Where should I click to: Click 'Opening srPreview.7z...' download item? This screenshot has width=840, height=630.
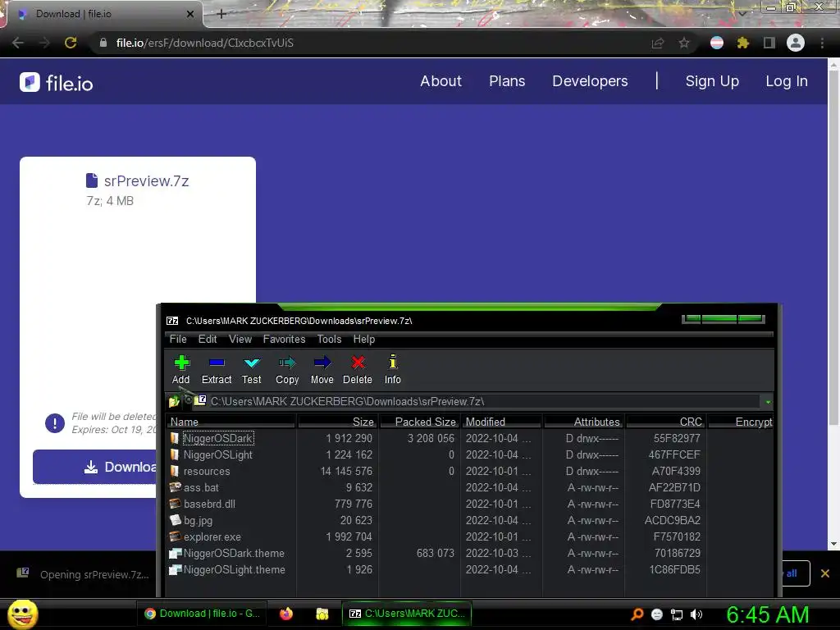[x=83, y=574]
